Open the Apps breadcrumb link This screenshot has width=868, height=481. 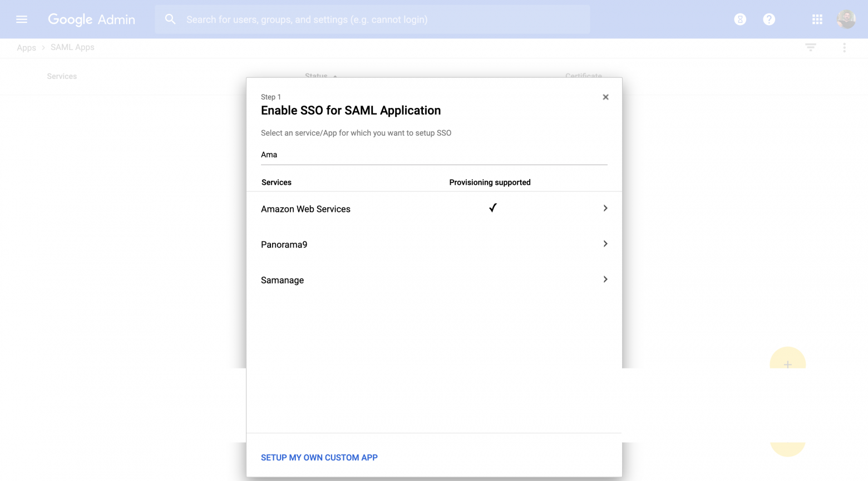(26, 47)
